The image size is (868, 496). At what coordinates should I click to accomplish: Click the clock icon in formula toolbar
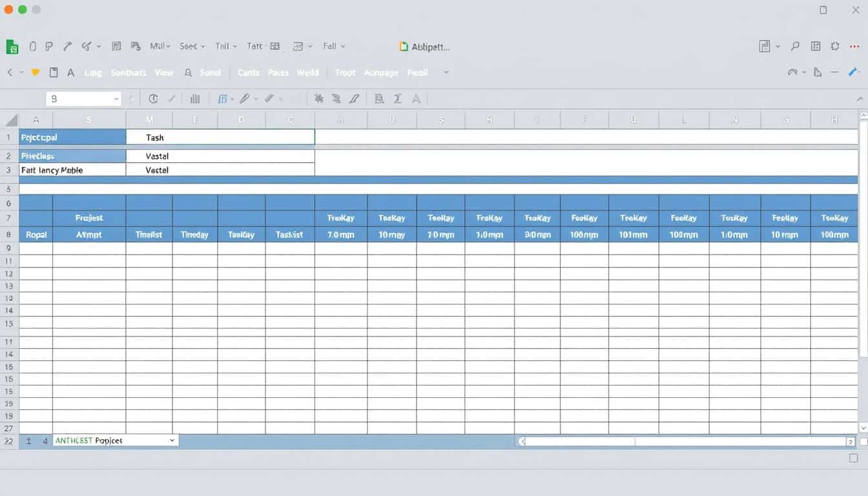coord(153,99)
